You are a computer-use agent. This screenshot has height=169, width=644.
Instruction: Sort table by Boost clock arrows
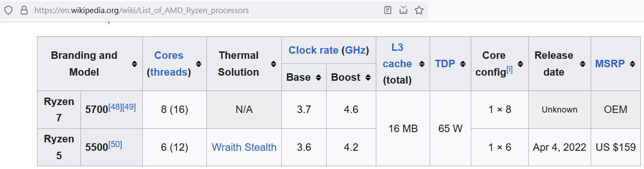pos(368,77)
